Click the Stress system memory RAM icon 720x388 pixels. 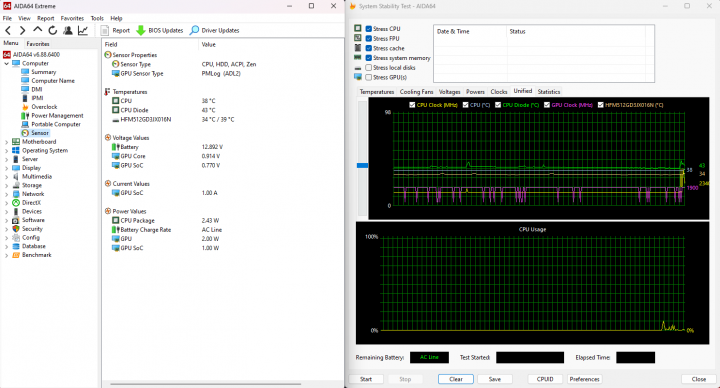pyautogui.click(x=358, y=57)
